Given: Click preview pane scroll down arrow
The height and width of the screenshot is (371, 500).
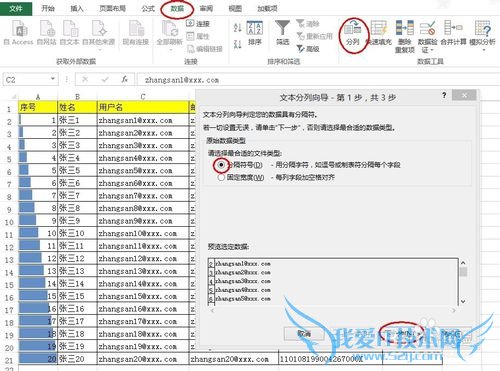Looking at the screenshot, I should [x=463, y=301].
